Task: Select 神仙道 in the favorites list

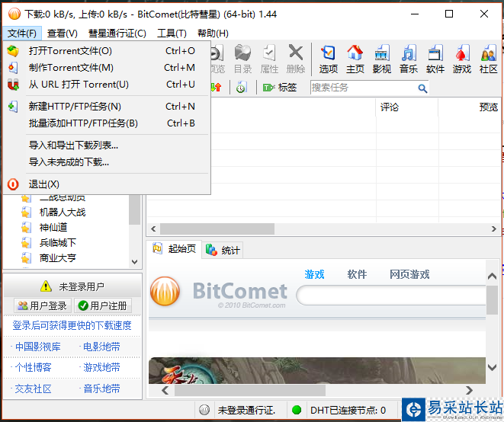Action: 53,228
